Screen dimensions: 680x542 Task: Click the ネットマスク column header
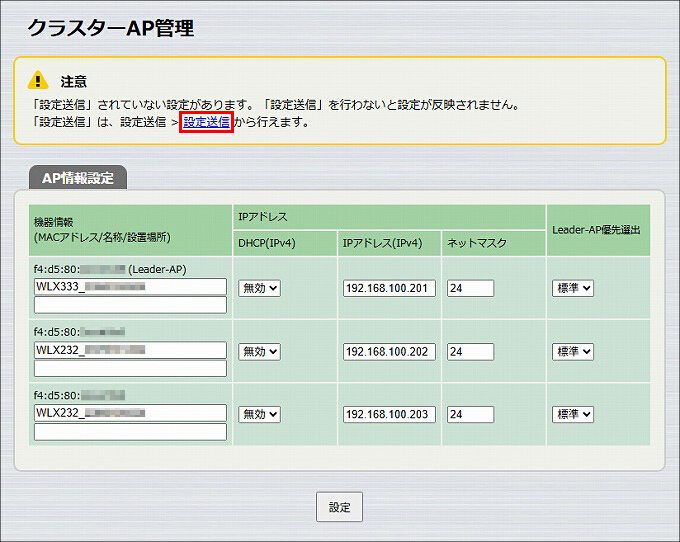pyautogui.click(x=494, y=243)
